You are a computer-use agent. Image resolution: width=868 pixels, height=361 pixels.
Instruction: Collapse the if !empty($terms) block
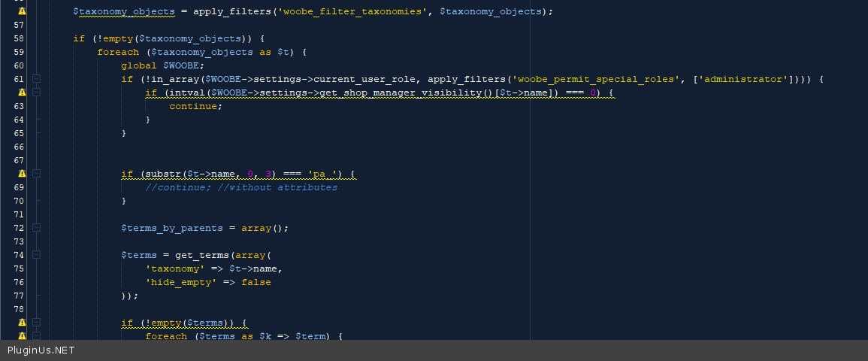click(36, 323)
